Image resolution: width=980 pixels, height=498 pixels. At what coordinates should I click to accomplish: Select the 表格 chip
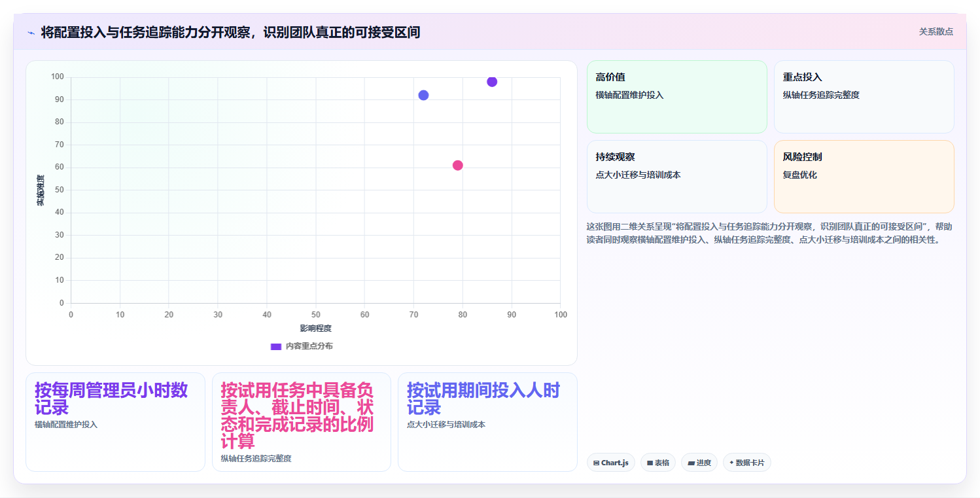657,463
